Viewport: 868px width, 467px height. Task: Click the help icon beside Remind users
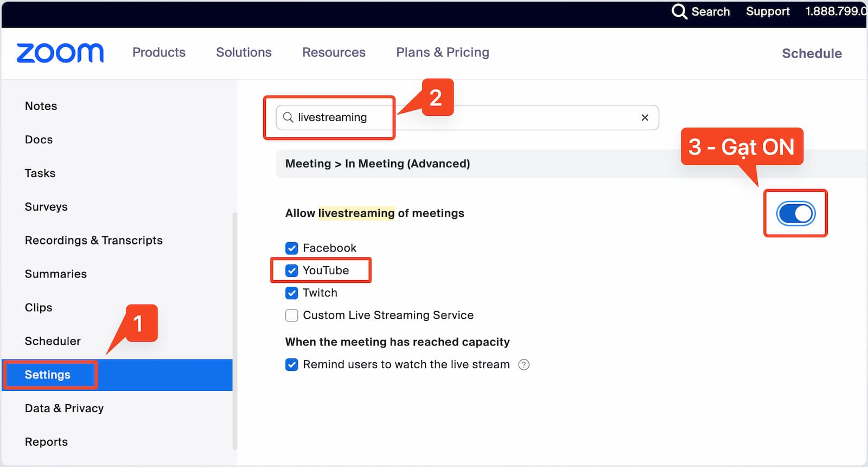(x=524, y=365)
